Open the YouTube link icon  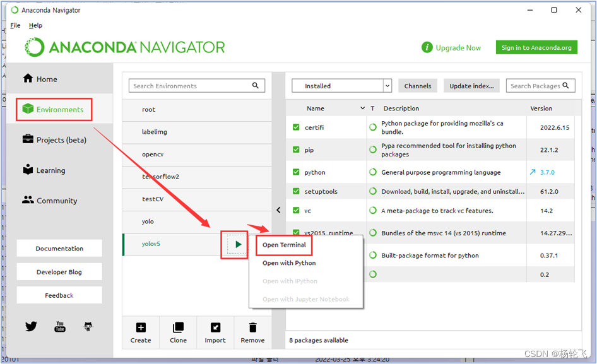pos(60,326)
